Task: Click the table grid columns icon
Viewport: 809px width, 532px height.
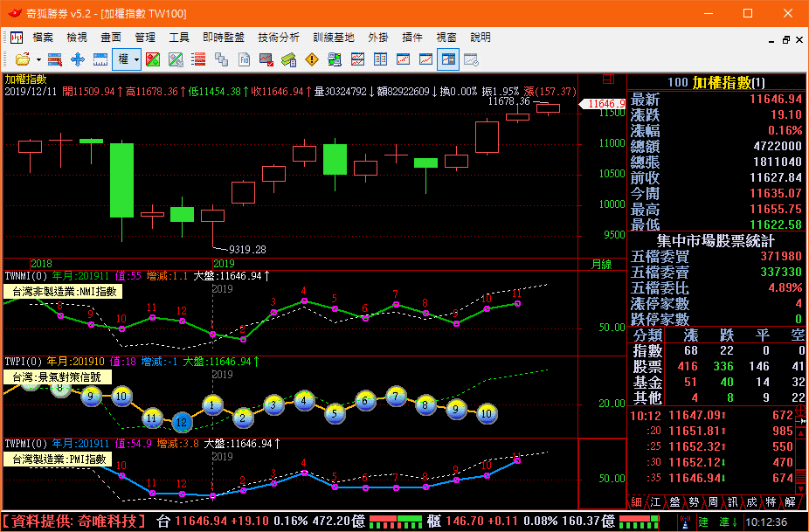Action: click(x=380, y=60)
